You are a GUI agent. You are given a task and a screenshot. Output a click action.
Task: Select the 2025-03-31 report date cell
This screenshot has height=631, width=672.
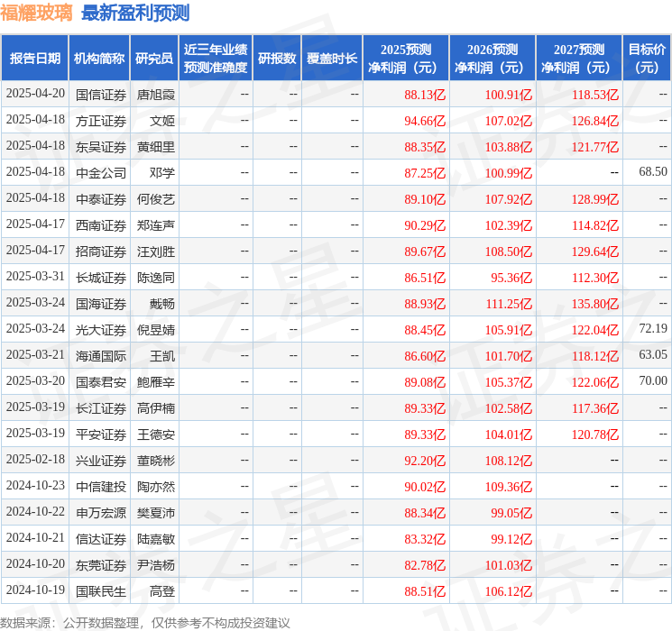(x=35, y=278)
